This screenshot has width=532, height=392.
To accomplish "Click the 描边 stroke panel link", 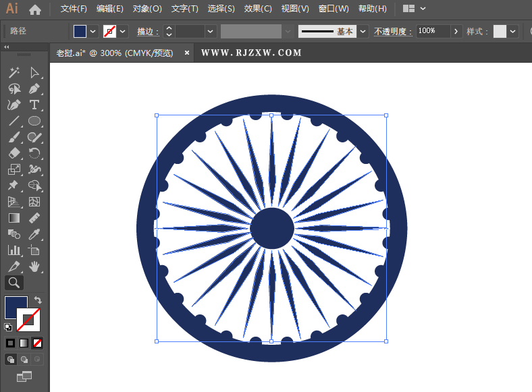I will 147,31.
